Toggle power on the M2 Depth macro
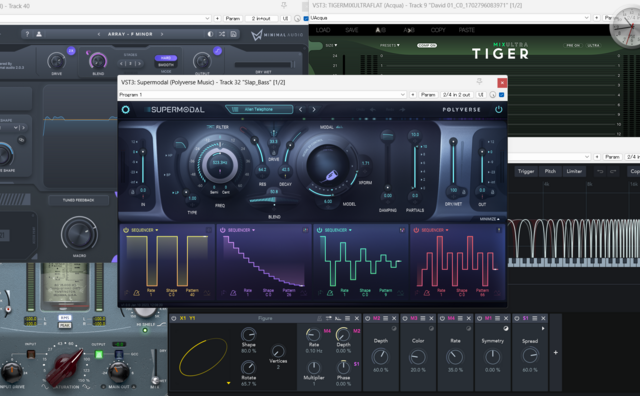640x396 pixels. click(368, 318)
